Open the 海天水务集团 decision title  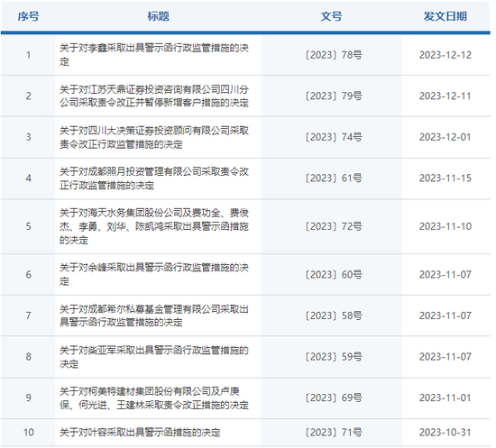point(154,226)
